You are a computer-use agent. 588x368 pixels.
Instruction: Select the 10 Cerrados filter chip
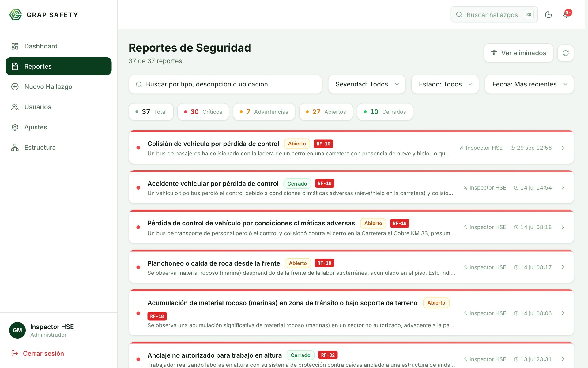385,112
